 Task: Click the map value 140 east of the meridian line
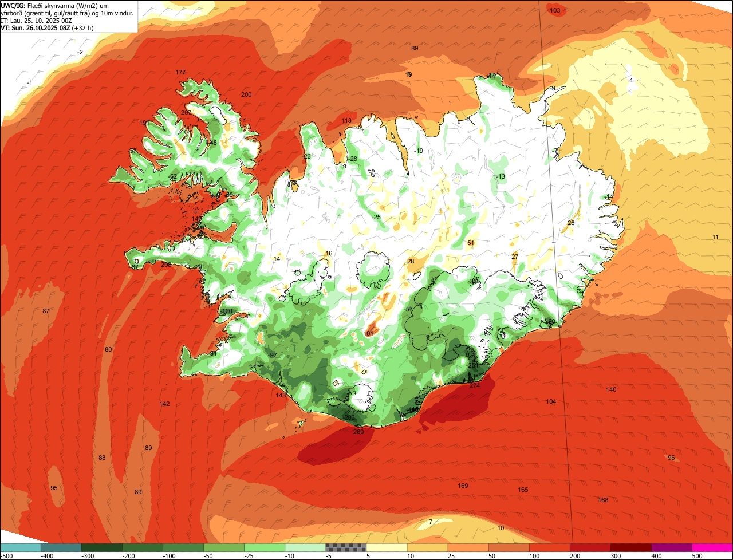tap(611, 389)
